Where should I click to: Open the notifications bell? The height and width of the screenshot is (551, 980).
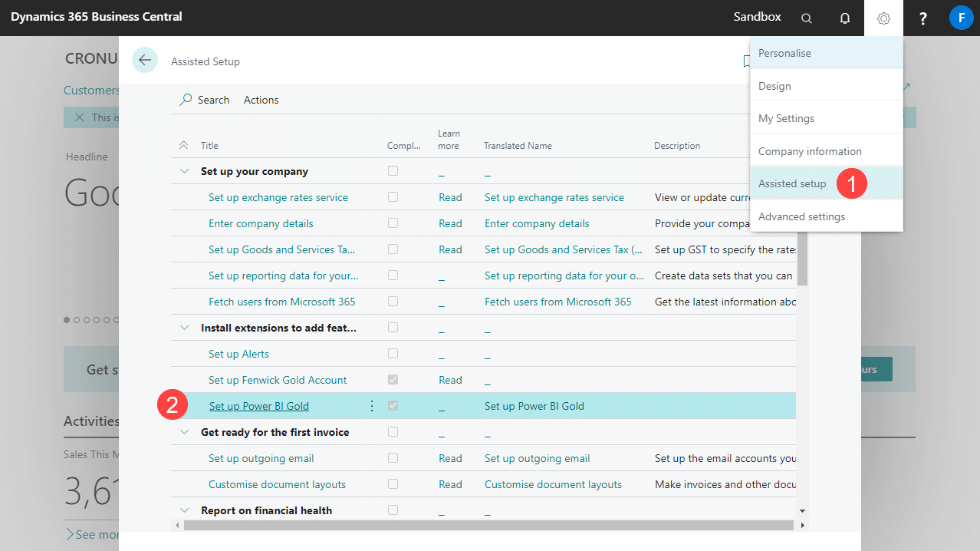tap(845, 18)
